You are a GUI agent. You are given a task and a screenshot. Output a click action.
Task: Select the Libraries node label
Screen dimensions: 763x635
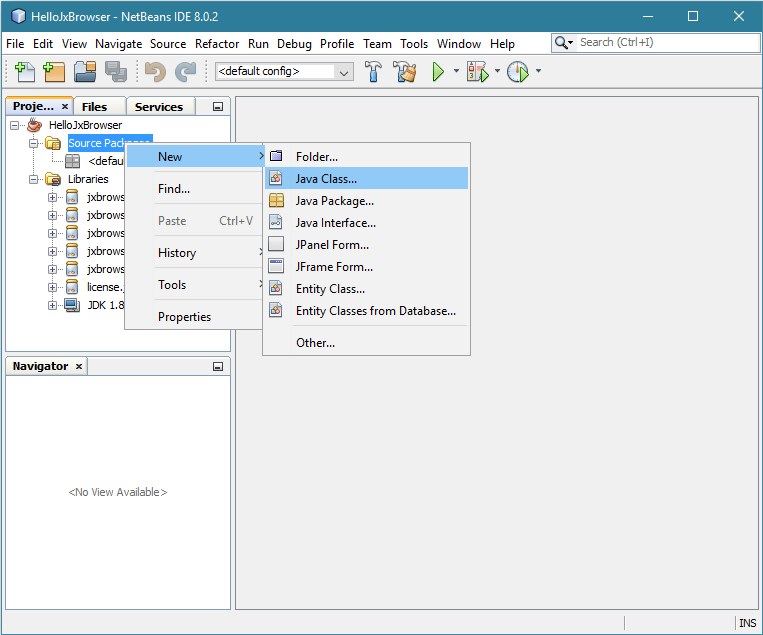(88, 179)
